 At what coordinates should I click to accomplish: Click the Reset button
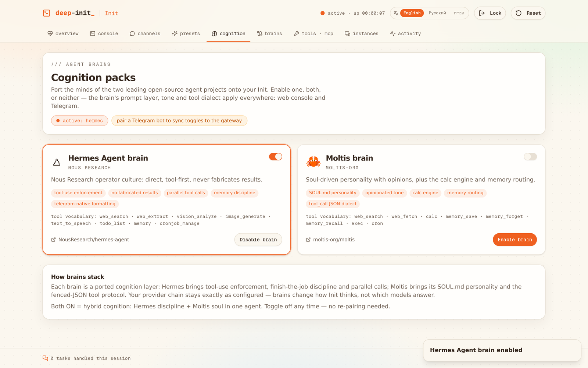coord(528,13)
